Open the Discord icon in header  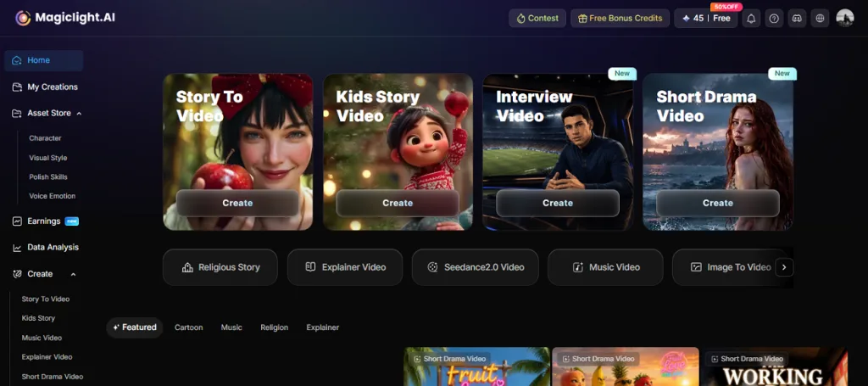click(797, 19)
